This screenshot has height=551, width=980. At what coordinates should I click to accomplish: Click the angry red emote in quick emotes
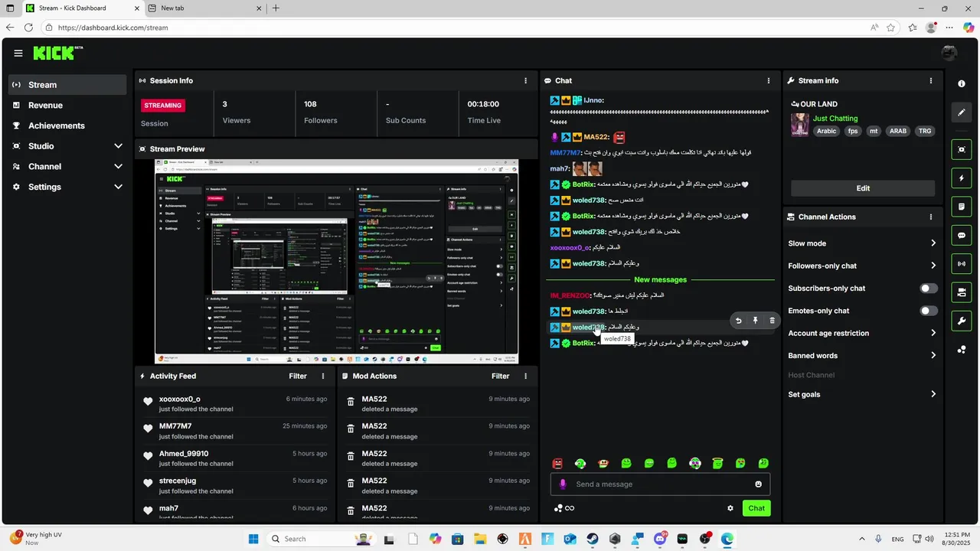tap(557, 463)
